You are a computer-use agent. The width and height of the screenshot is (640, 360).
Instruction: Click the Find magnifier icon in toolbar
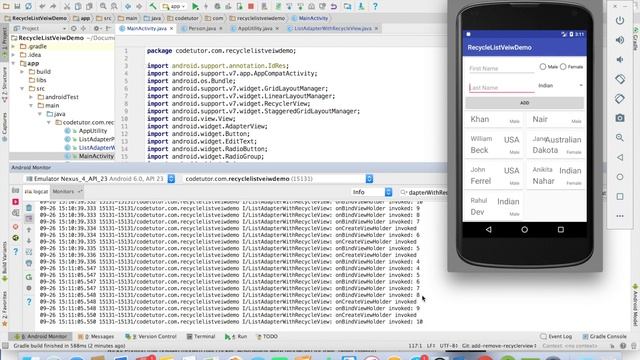103,6
